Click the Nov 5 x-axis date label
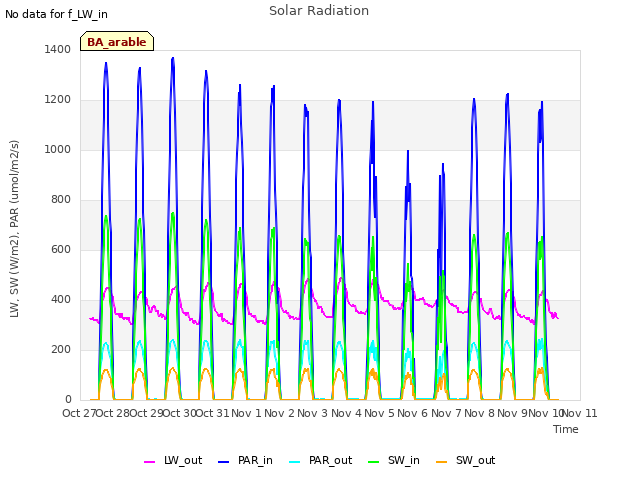The width and height of the screenshot is (640, 480). pos(380,413)
